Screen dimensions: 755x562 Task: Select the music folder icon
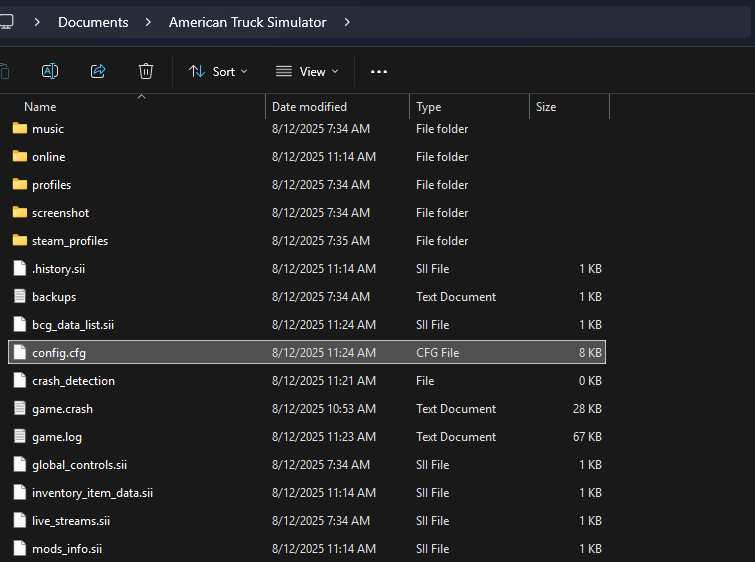20,128
